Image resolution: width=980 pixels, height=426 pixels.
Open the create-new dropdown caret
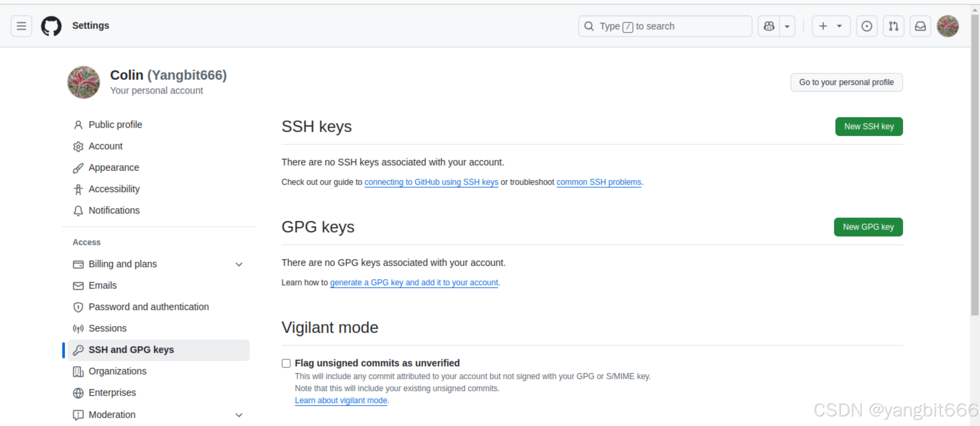click(x=839, y=26)
